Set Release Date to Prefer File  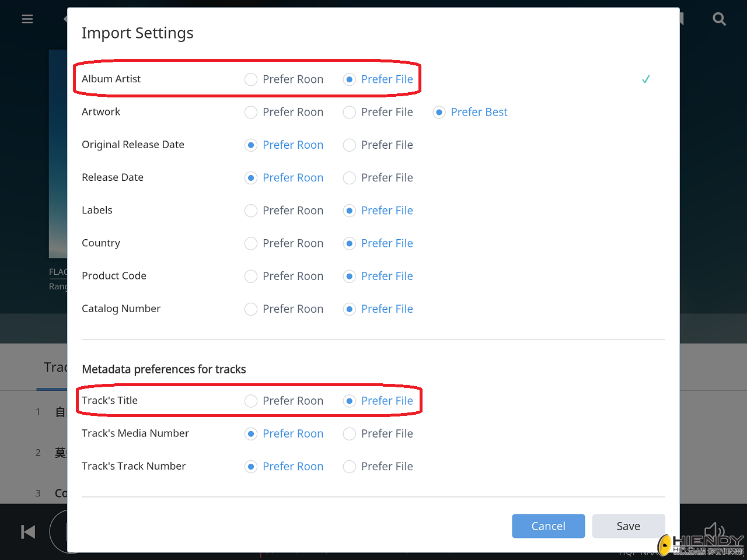click(350, 178)
